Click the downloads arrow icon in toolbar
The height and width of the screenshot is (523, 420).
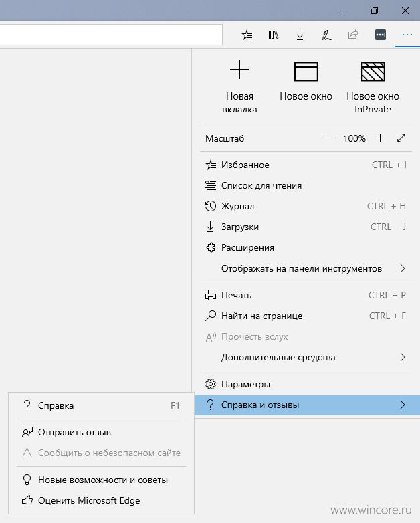click(x=300, y=35)
